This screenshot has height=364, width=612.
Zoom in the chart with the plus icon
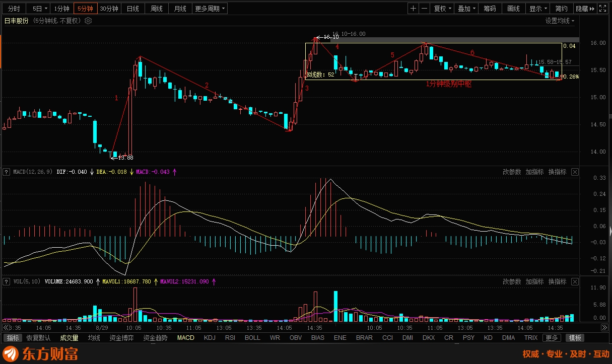(413, 9)
